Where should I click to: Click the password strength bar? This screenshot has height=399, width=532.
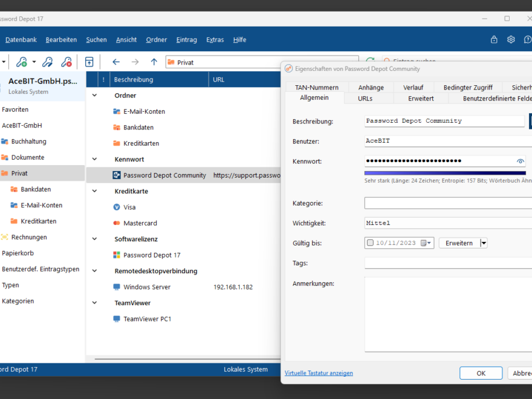click(445, 173)
